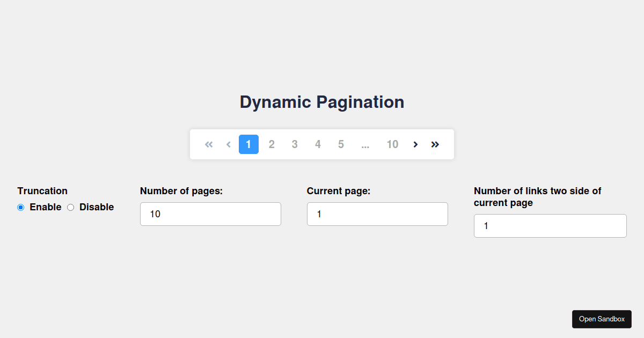
Task: Click the first-page double-chevron icon
Action: click(209, 144)
